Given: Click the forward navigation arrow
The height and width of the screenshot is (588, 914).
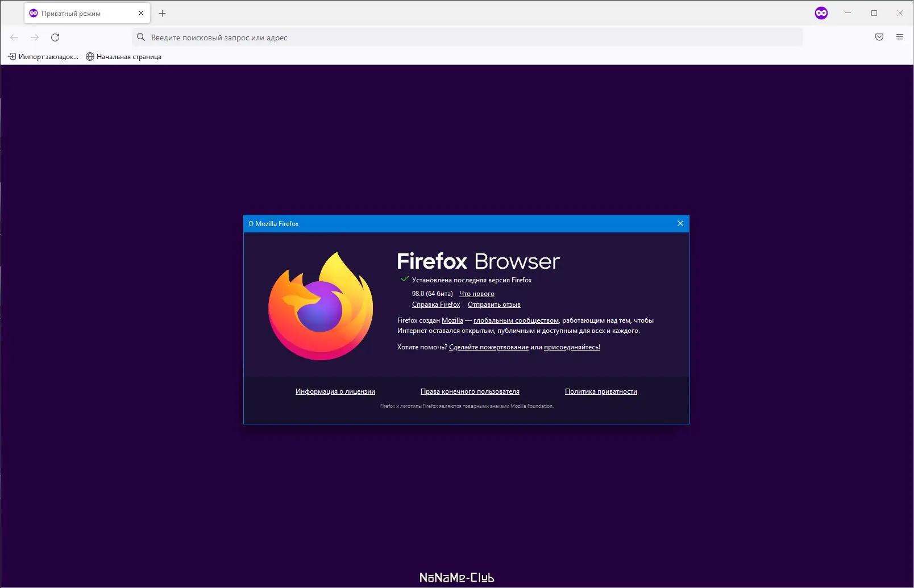Looking at the screenshot, I should coord(35,37).
